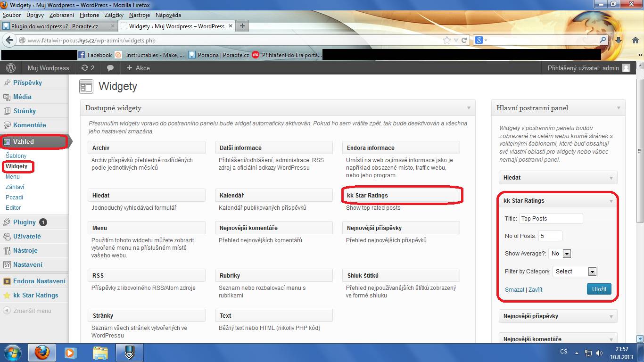The height and width of the screenshot is (362, 644).
Task: Open the Soubor menu
Action: (x=12, y=15)
